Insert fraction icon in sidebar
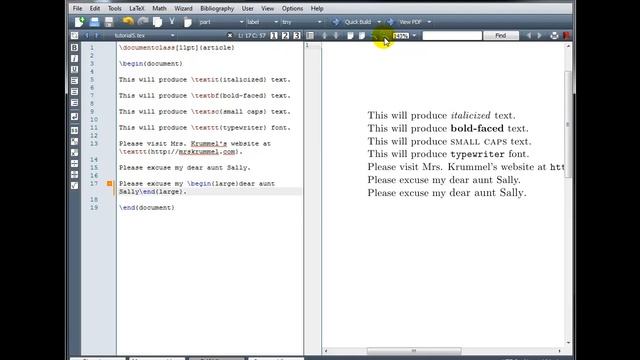 pos(74,164)
